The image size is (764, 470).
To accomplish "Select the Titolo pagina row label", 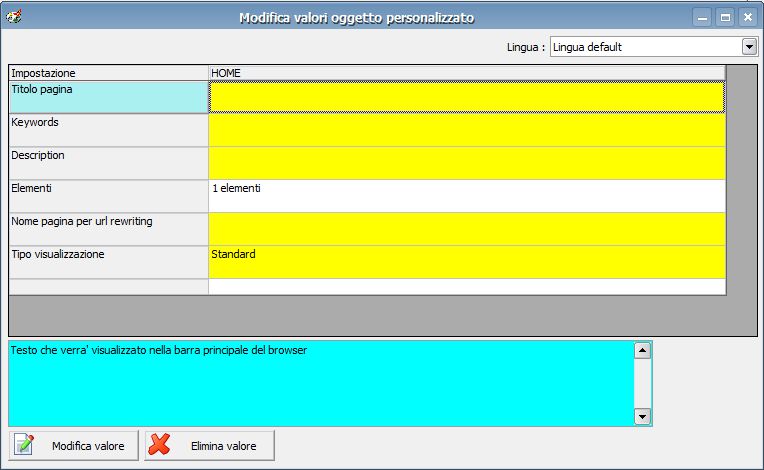I will click(109, 97).
